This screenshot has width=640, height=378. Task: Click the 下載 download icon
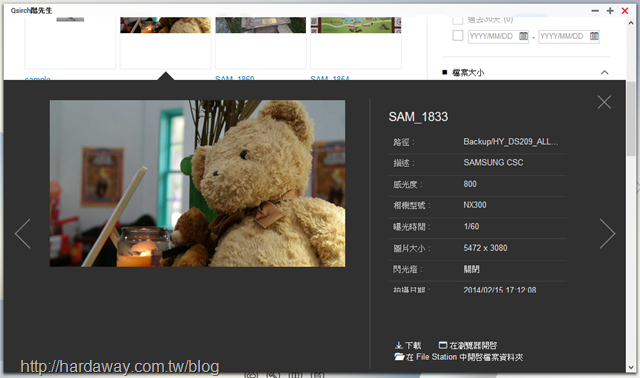[399, 345]
